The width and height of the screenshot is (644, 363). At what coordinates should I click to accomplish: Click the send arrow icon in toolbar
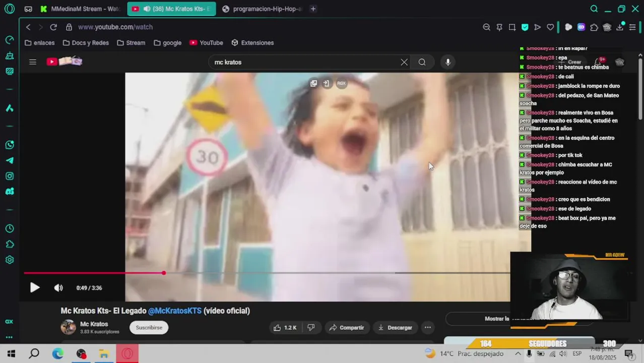[x=537, y=27]
